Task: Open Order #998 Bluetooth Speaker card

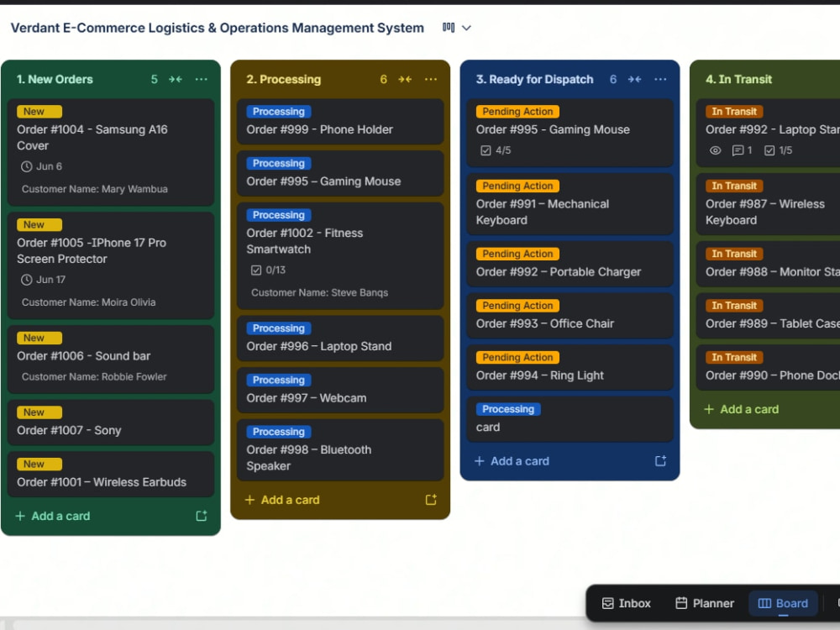Action: [340, 450]
